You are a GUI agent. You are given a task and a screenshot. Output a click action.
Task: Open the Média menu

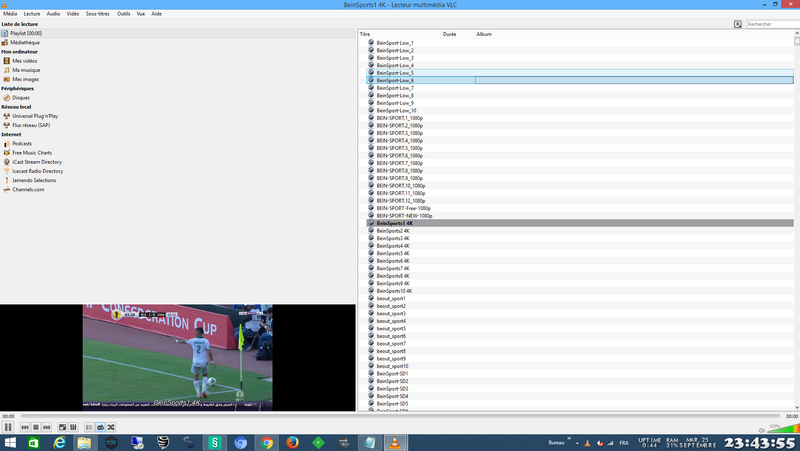10,14
